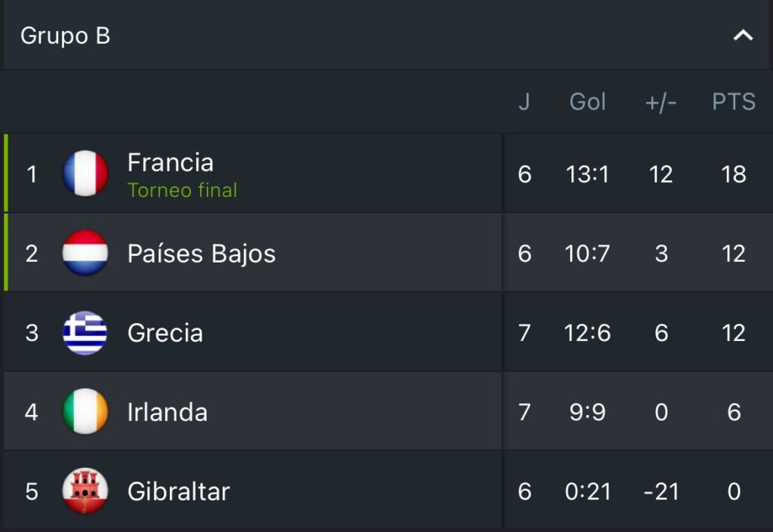Click the Gol column header
Viewport: 773px width, 532px height.
[587, 102]
